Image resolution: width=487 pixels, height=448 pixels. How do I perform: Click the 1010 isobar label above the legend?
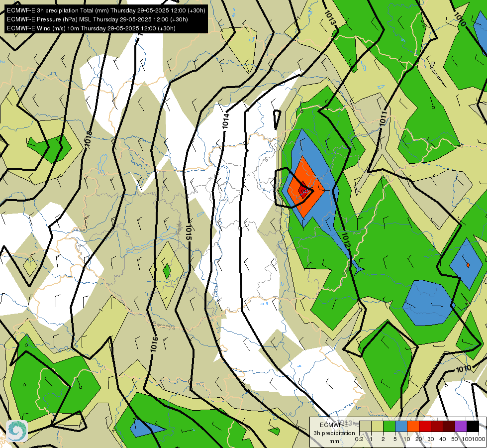coord(464,369)
